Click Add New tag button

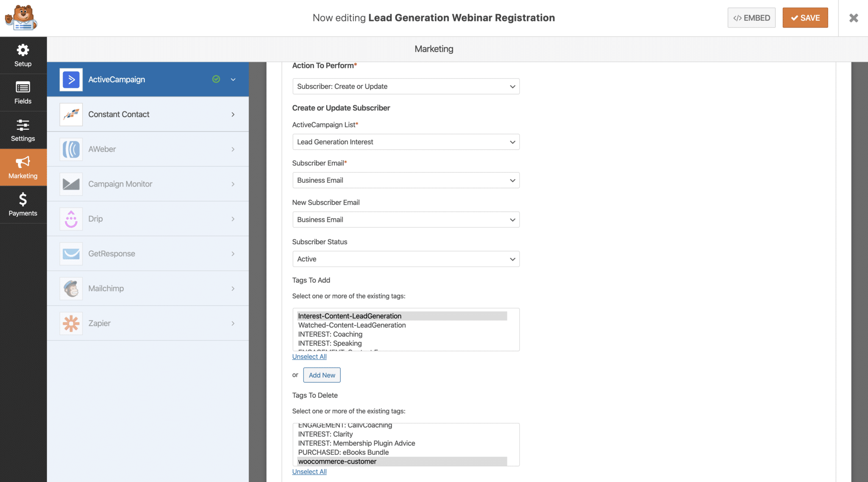[x=322, y=375]
